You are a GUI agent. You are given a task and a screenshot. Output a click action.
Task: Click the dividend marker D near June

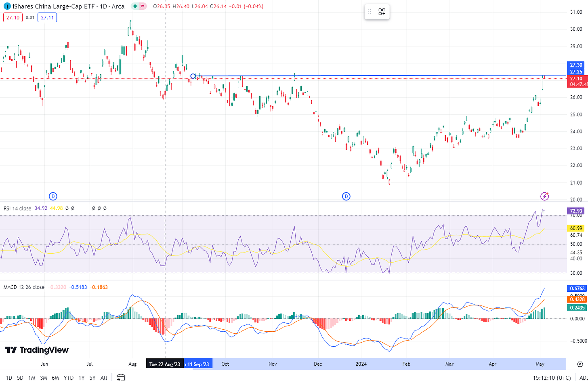point(53,196)
